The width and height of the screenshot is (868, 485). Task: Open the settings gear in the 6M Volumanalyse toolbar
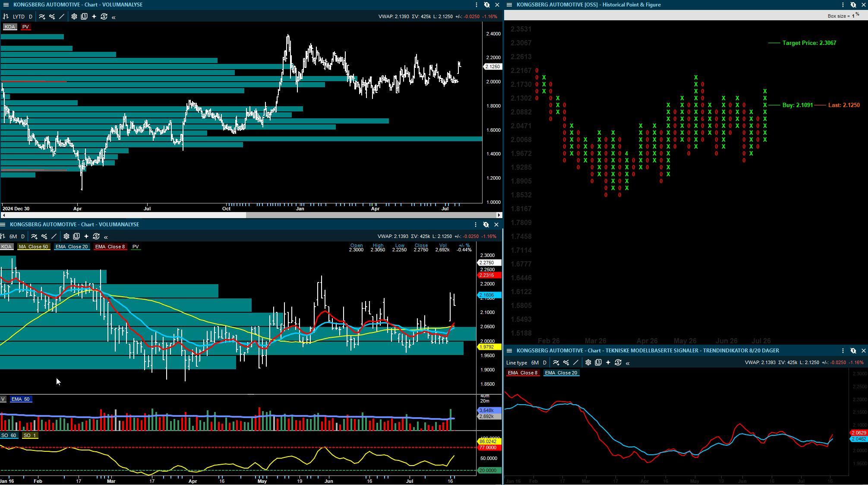(66, 236)
